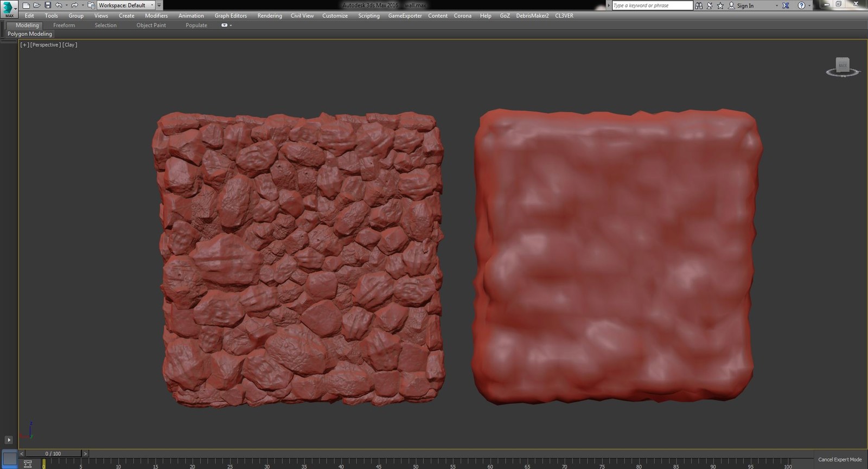Open the GoZ menu

coord(505,16)
